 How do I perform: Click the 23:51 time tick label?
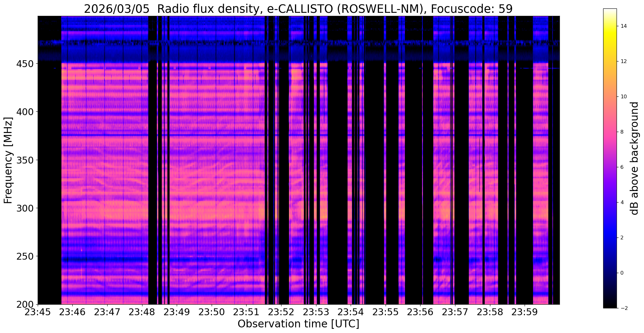(x=247, y=312)
